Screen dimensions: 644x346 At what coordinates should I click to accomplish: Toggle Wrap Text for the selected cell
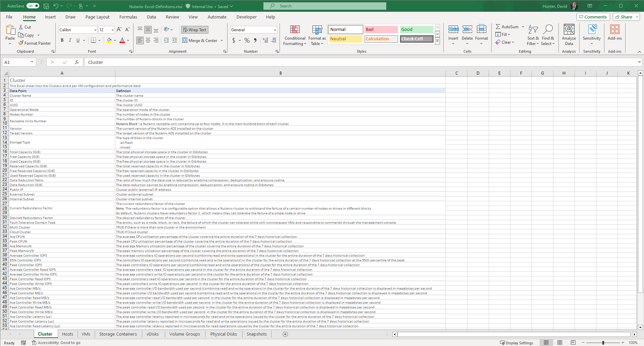[195, 30]
